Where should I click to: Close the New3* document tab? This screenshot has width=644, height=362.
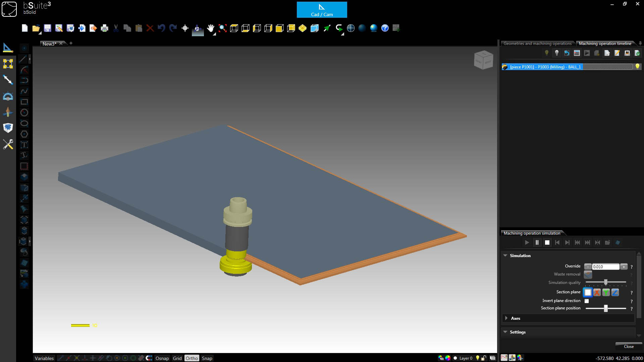[61, 44]
